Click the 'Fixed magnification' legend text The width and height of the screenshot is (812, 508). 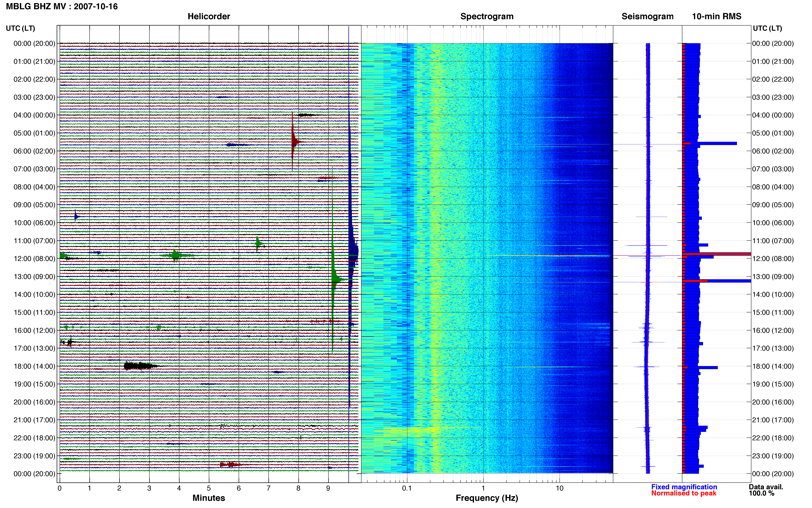point(684,487)
